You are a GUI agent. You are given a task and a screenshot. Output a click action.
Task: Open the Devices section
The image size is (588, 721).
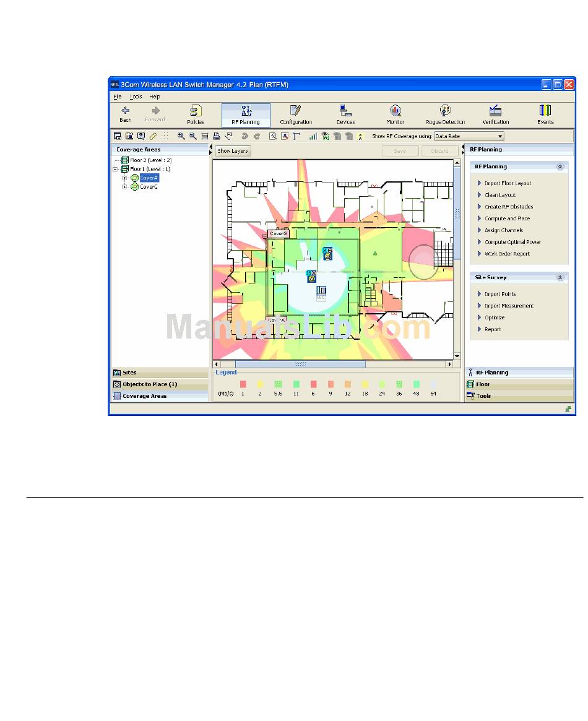pyautogui.click(x=345, y=114)
